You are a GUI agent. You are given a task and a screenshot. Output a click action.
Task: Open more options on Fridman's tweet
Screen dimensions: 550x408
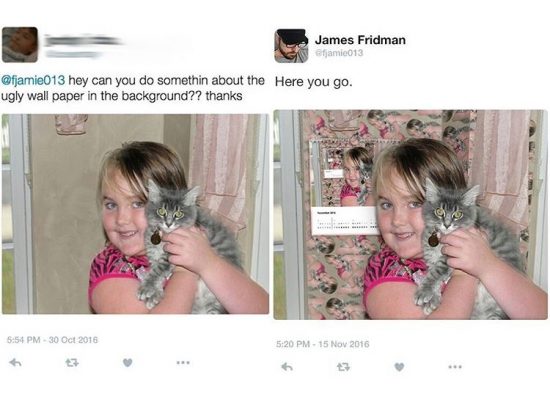tap(455, 367)
